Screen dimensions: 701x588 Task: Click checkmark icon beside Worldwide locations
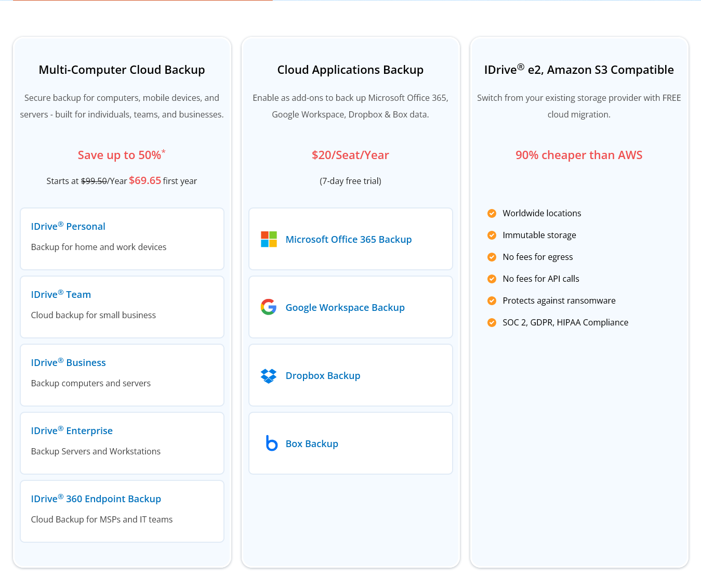coord(492,213)
